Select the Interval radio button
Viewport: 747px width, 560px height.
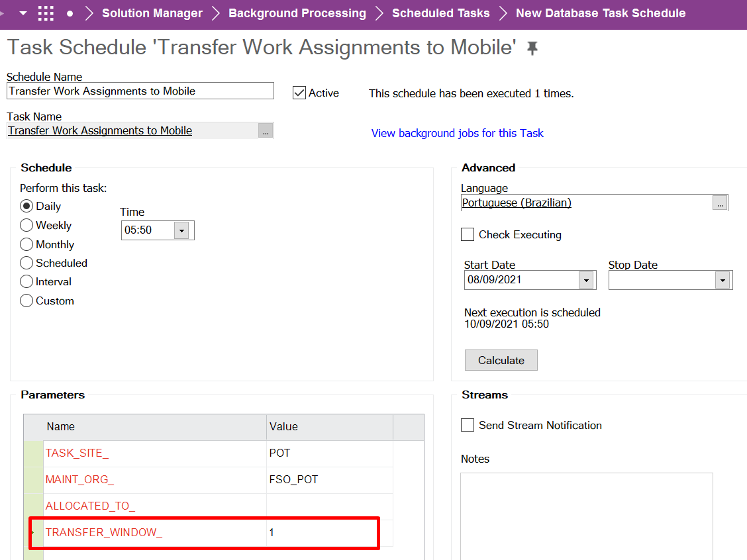tap(26, 281)
